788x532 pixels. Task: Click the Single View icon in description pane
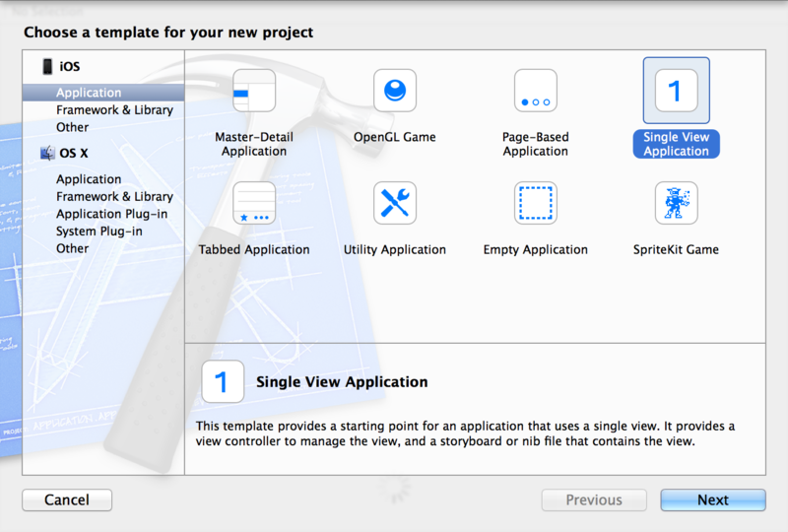click(x=223, y=381)
